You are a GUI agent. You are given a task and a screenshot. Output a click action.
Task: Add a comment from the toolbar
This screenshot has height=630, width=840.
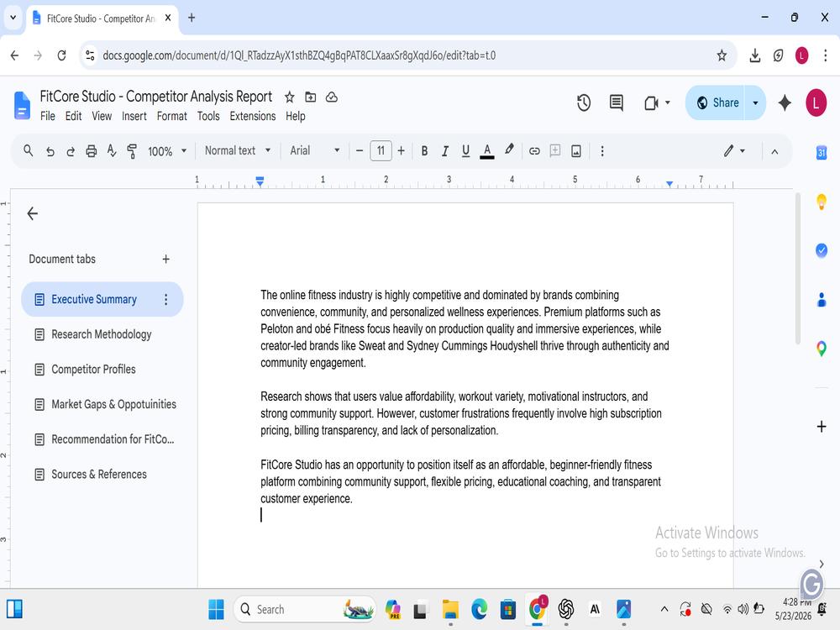(555, 150)
